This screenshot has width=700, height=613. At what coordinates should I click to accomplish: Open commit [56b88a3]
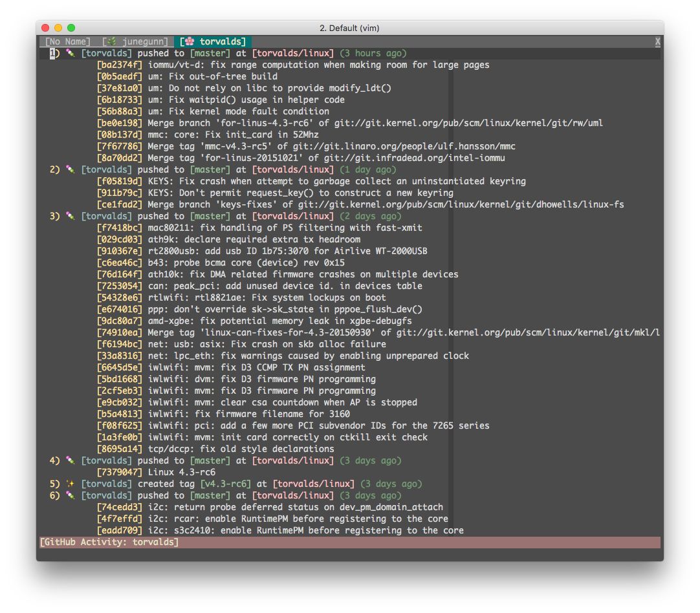pyautogui.click(x=120, y=111)
